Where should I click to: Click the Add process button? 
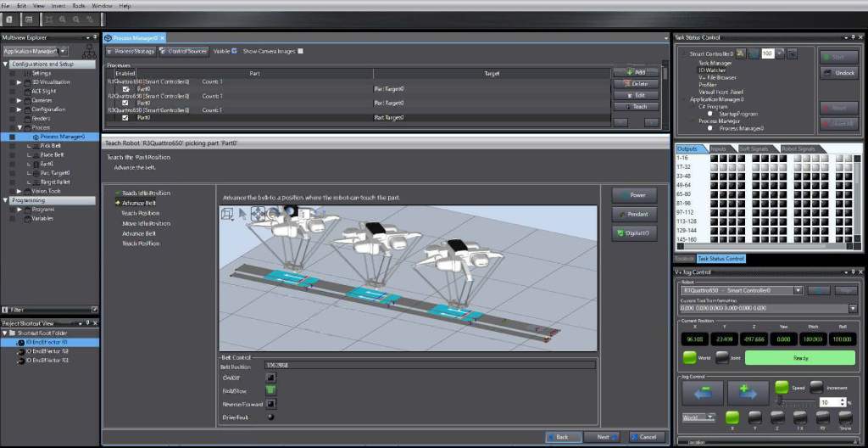tap(636, 72)
